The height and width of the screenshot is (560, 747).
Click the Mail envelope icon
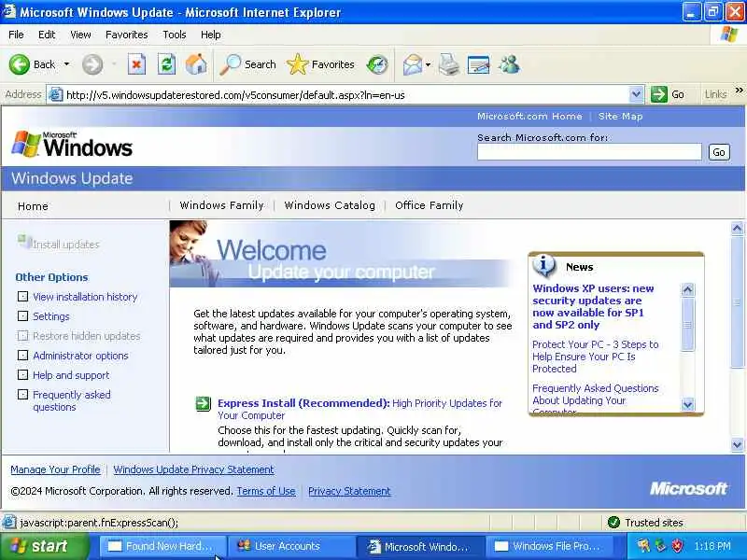[x=412, y=64]
